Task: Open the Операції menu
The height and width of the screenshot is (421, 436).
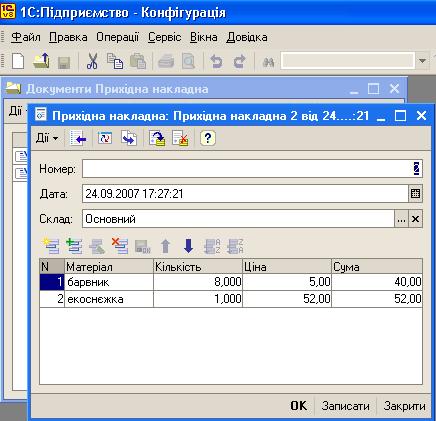Action: tap(117, 37)
